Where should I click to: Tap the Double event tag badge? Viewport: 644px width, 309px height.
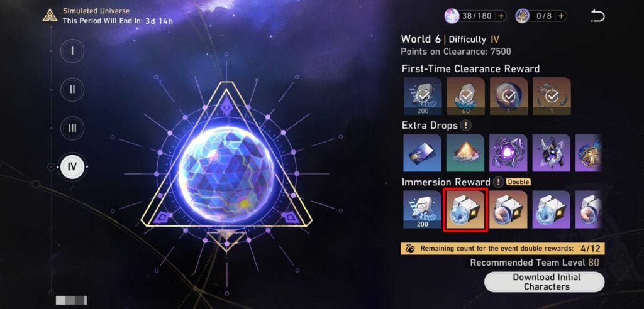point(518,182)
